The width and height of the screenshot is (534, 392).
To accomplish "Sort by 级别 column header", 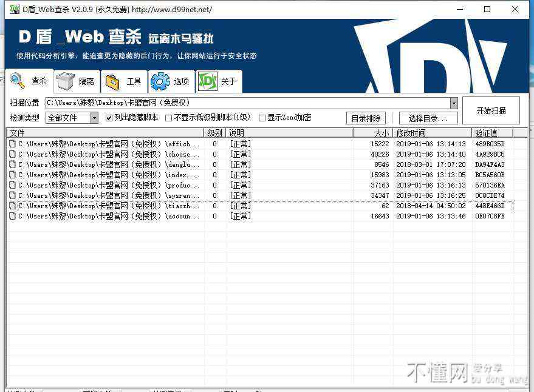I will tap(215, 133).
